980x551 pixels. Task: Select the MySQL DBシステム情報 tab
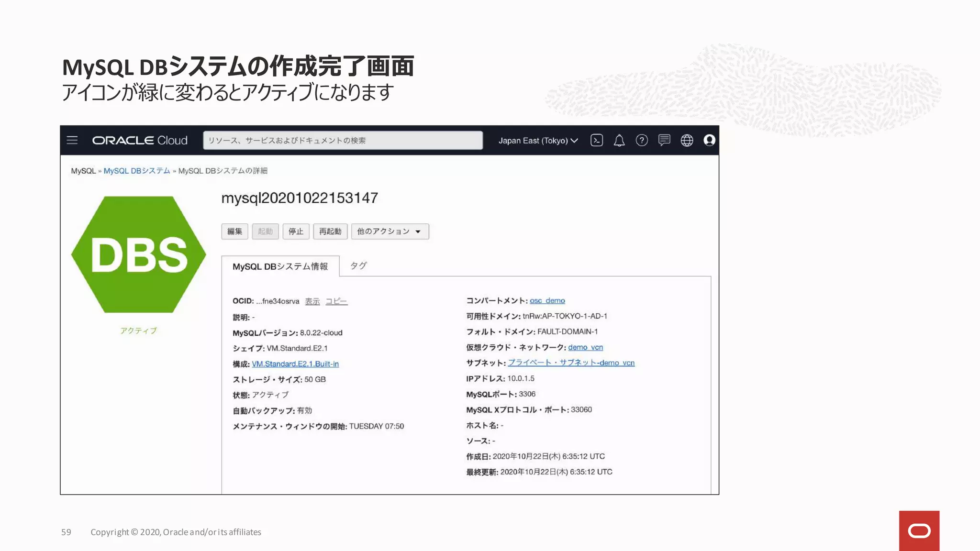tap(280, 266)
